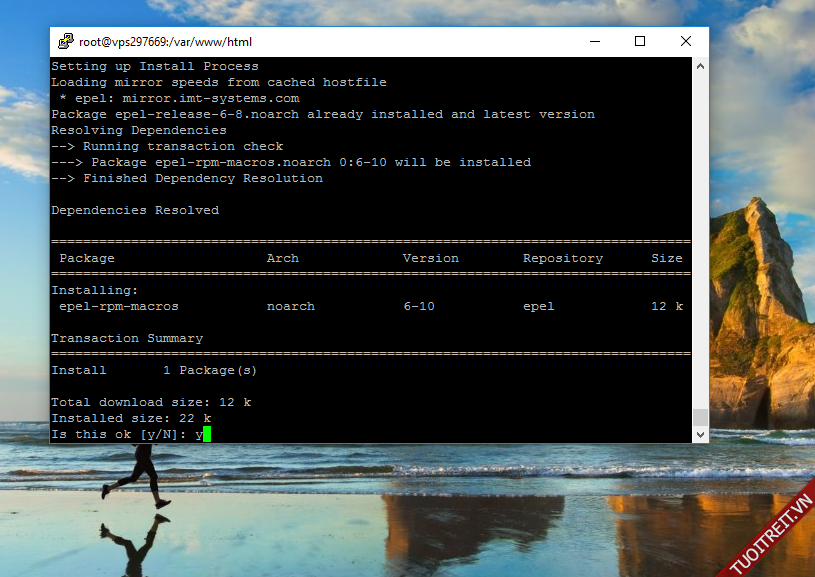This screenshot has height=577, width=815.
Task: Click the scrollbar up arrow
Action: [x=700, y=66]
